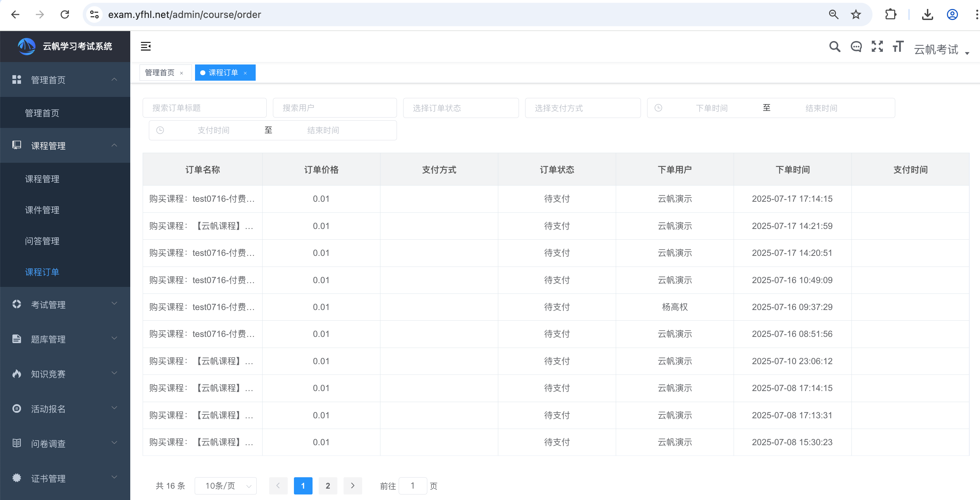Click the 下单时间 start date field

point(712,108)
